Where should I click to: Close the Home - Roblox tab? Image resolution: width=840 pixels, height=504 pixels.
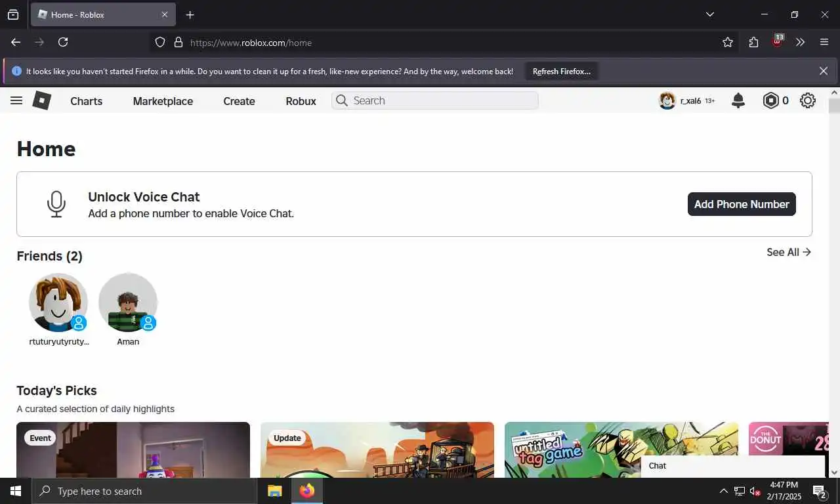click(x=165, y=14)
